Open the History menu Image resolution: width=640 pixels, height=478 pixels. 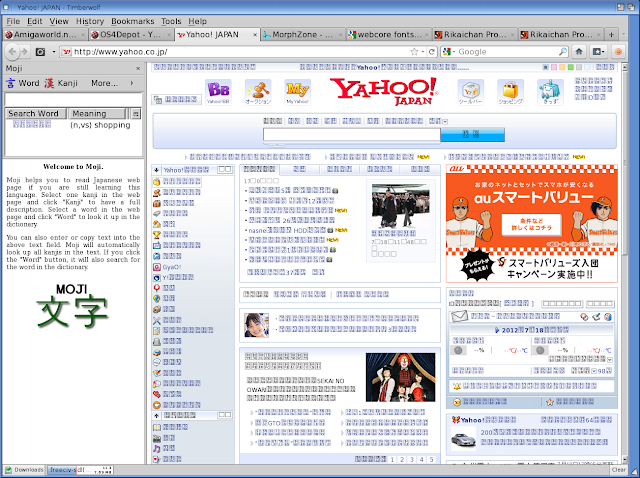pyautogui.click(x=90, y=21)
